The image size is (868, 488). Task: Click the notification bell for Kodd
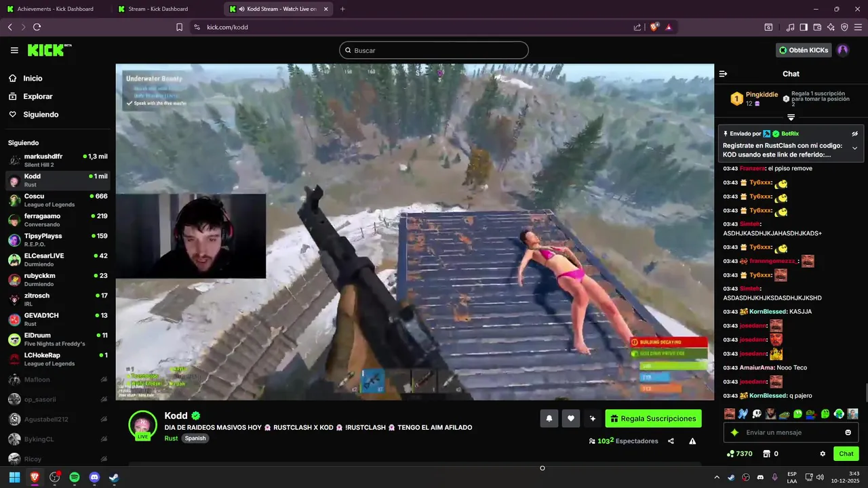pyautogui.click(x=549, y=419)
